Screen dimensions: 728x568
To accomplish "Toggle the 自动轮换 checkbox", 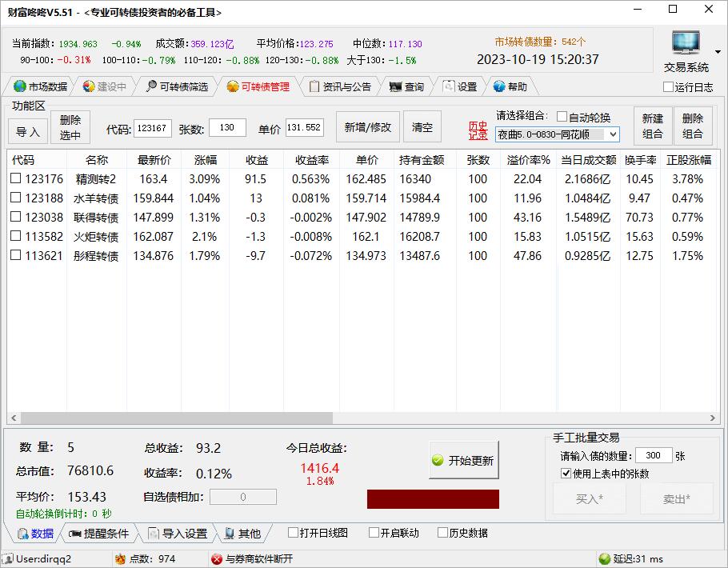I will point(562,117).
